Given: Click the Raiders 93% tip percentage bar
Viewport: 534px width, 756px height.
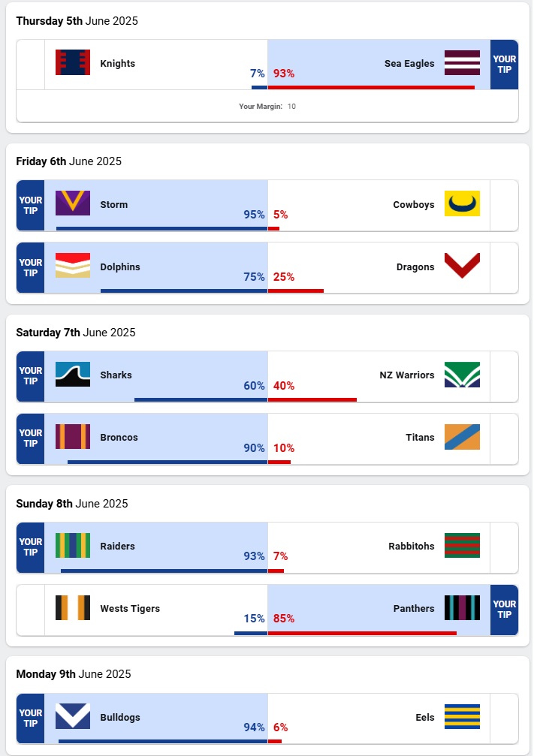Looking at the screenshot, I should [164, 571].
